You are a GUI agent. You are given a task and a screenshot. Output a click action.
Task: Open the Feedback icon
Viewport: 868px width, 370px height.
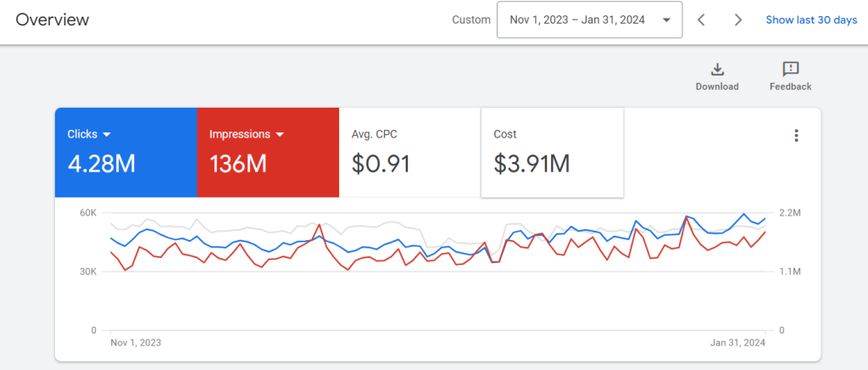point(790,70)
